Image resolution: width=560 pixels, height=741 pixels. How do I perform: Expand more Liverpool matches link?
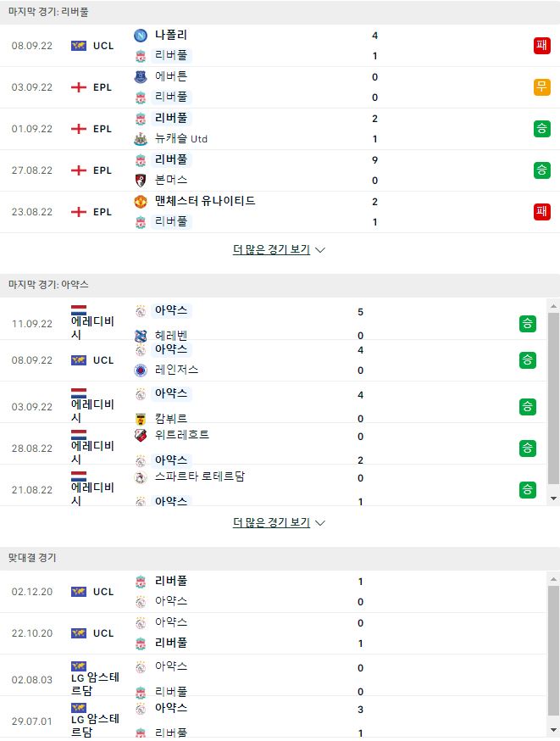[279, 249]
